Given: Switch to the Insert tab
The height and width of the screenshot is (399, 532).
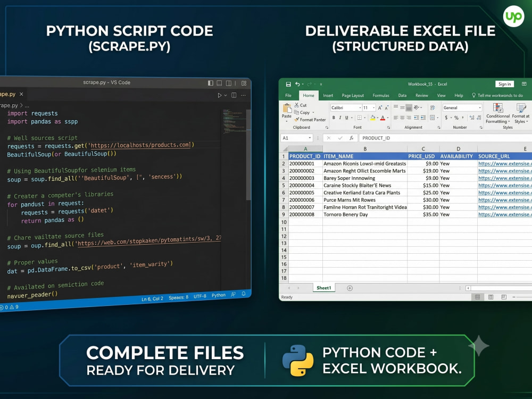Looking at the screenshot, I should pyautogui.click(x=328, y=96).
